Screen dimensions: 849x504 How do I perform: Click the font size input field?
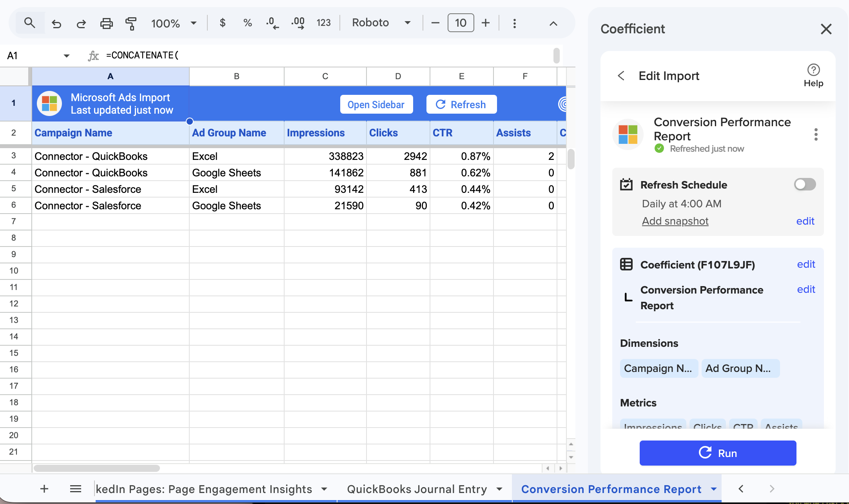[461, 23]
